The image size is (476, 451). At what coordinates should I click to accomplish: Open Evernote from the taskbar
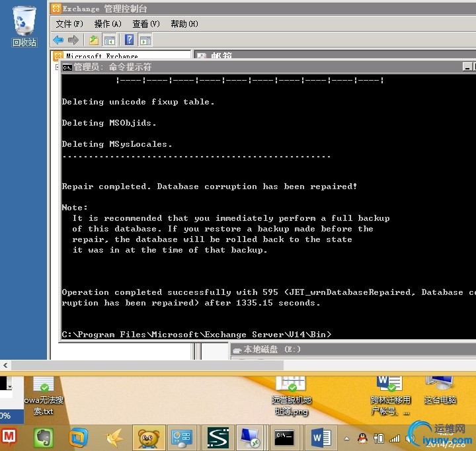(x=43, y=438)
